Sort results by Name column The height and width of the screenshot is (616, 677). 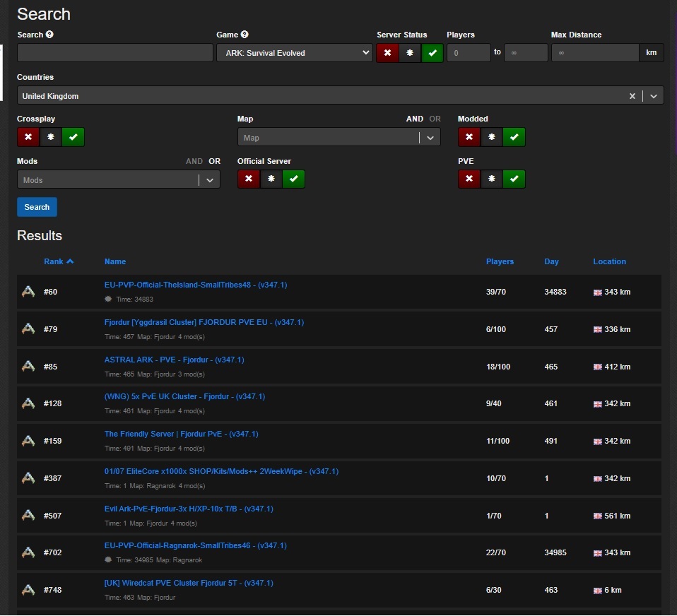click(115, 261)
